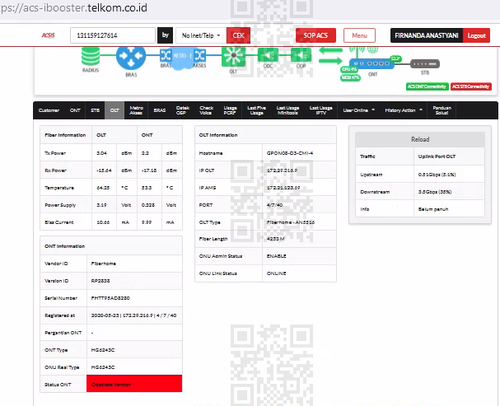Click the ODP node icon

(x=301, y=55)
